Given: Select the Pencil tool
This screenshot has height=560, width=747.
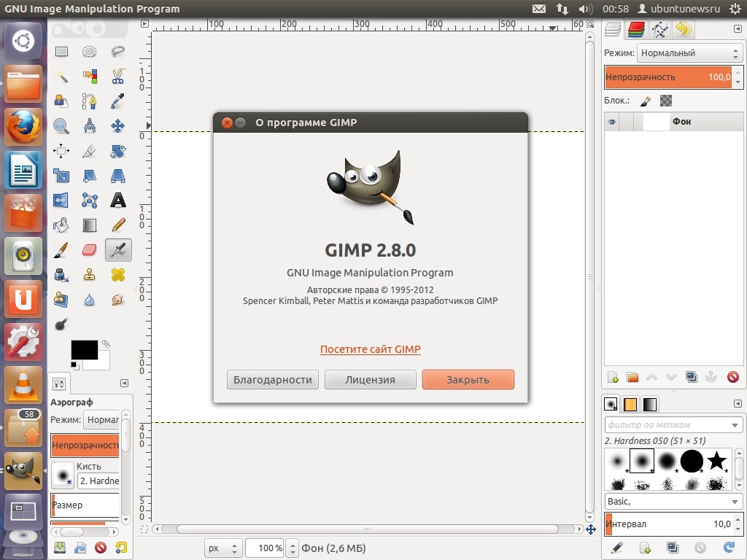Looking at the screenshot, I should (117, 225).
